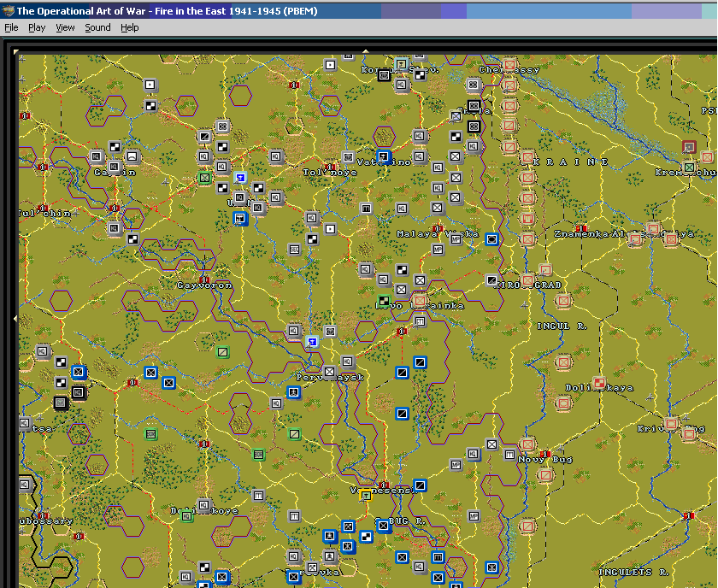Click the Znamenka town label
This screenshot has height=588, width=718.
(x=581, y=234)
